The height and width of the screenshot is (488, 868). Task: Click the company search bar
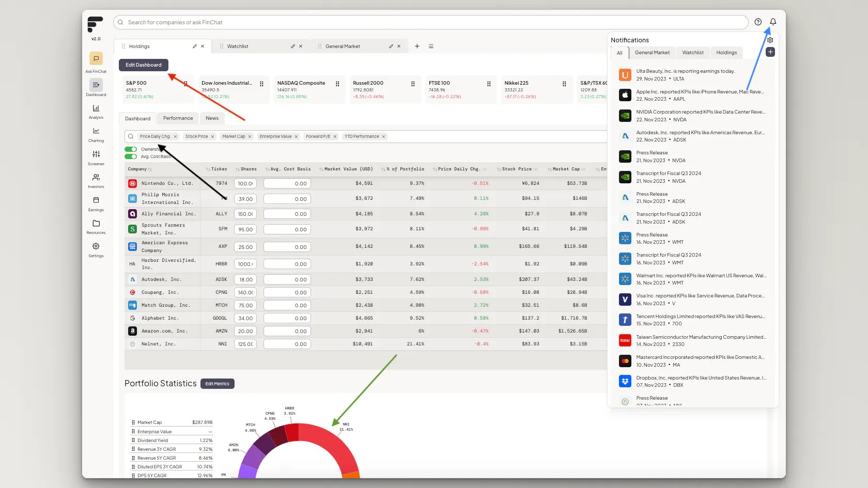[430, 22]
